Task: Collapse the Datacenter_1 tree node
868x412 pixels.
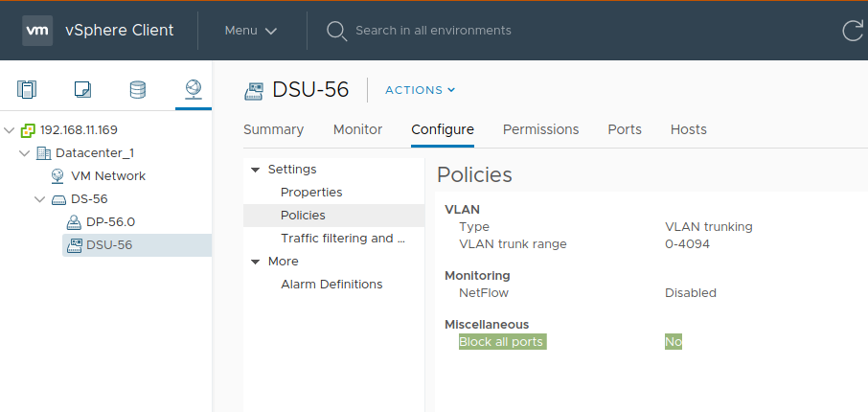Action: click(24, 153)
